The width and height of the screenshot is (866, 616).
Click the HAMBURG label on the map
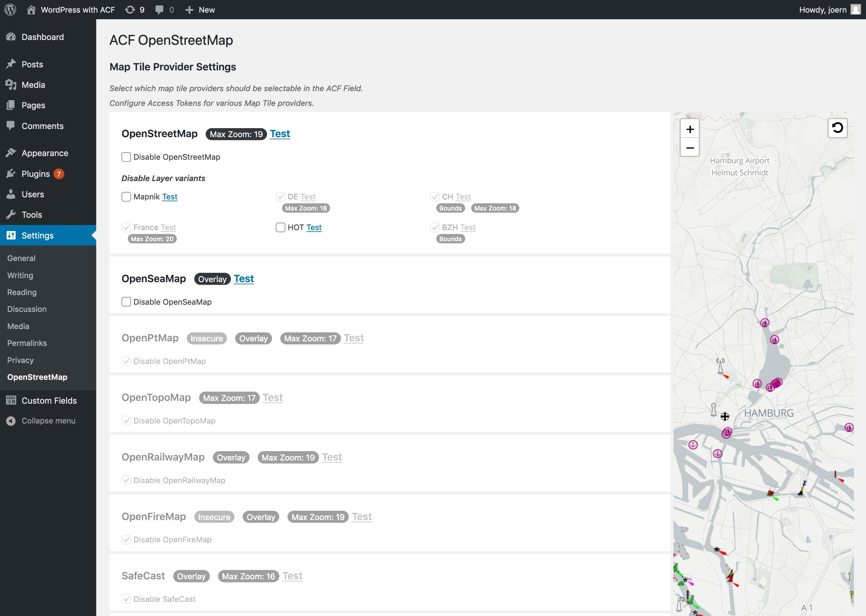tap(769, 413)
